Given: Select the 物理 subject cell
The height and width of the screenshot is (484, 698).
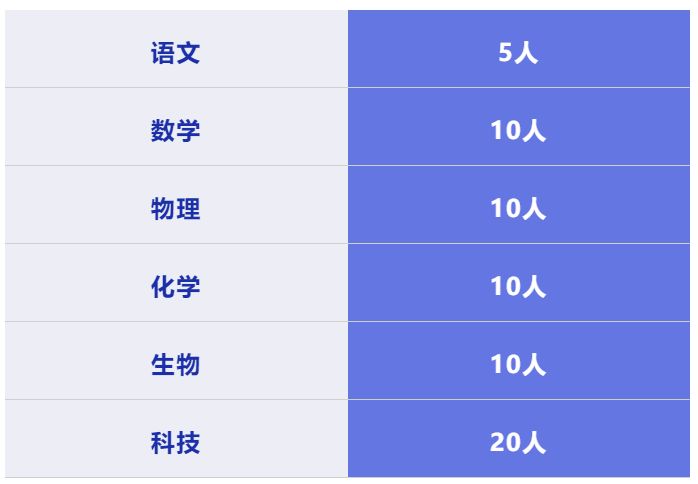Looking at the screenshot, I should tap(176, 204).
